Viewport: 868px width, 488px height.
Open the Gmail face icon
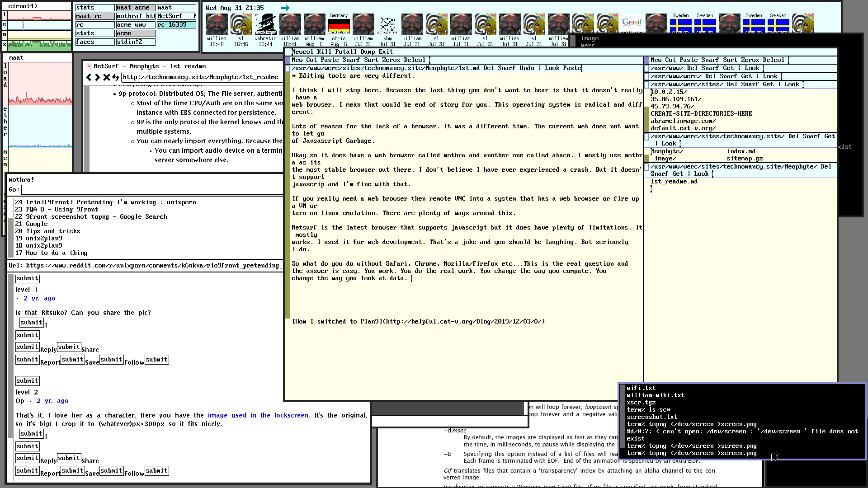click(x=632, y=23)
